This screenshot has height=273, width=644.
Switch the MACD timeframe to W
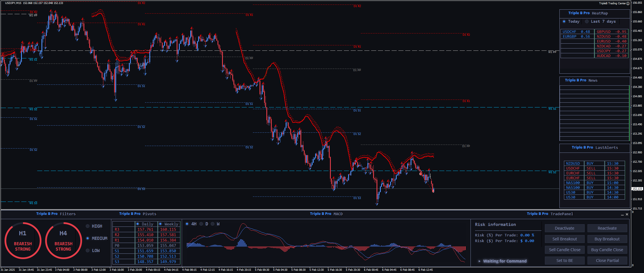pyautogui.click(x=213, y=224)
